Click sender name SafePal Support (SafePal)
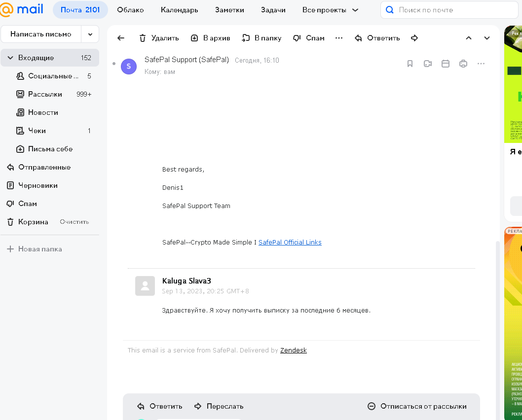 tap(187, 60)
